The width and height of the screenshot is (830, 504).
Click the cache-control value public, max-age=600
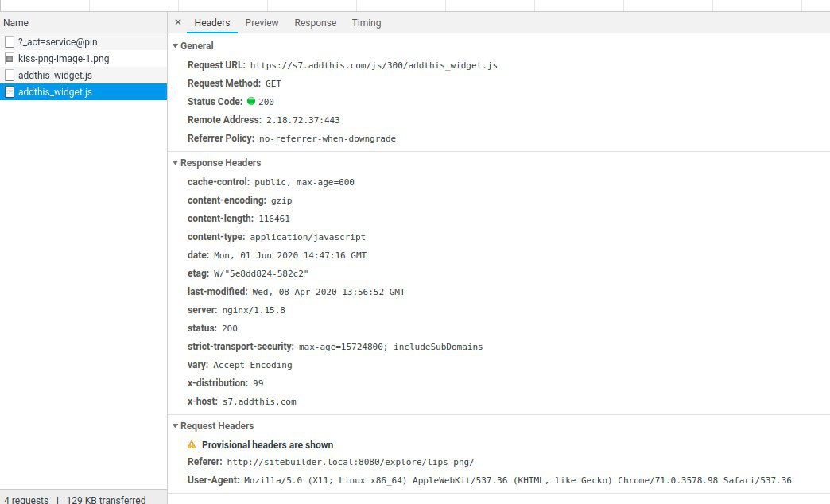click(304, 182)
